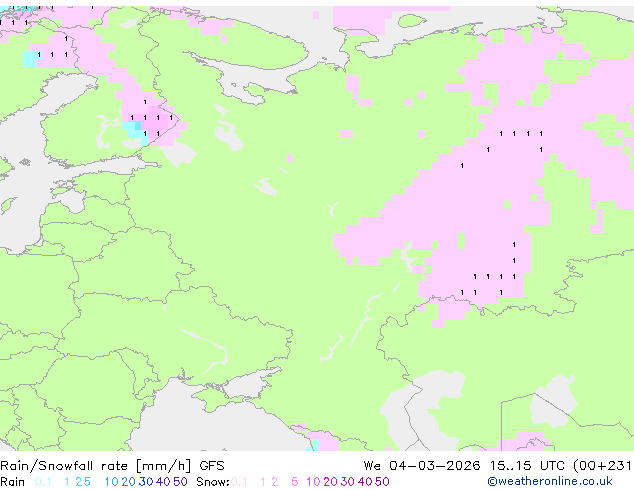Click the 'Snow:' legend label
The height and width of the screenshot is (490, 634).
click(213, 482)
